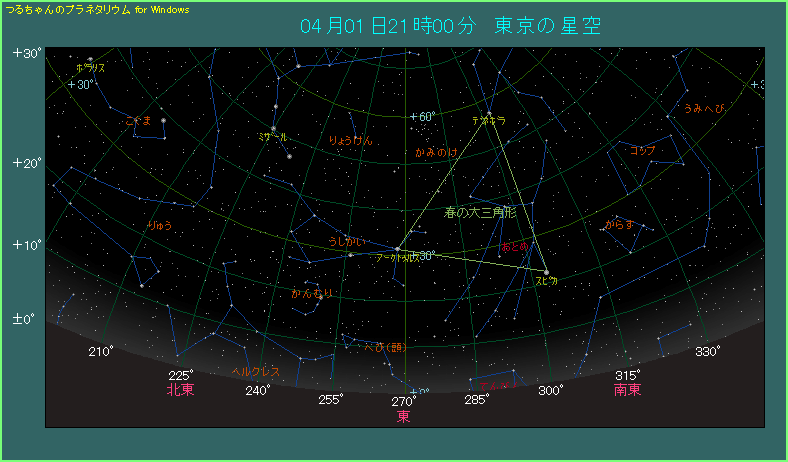Viewport: 788px width, 462px height.
Task: Click the コップ constellation label
Action: [643, 150]
